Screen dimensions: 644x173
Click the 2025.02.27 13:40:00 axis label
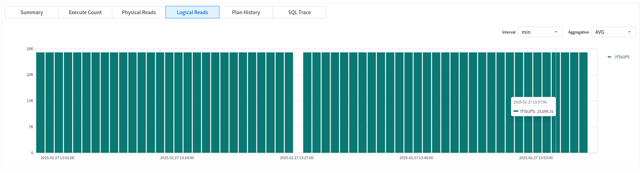pyautogui.click(x=416, y=158)
